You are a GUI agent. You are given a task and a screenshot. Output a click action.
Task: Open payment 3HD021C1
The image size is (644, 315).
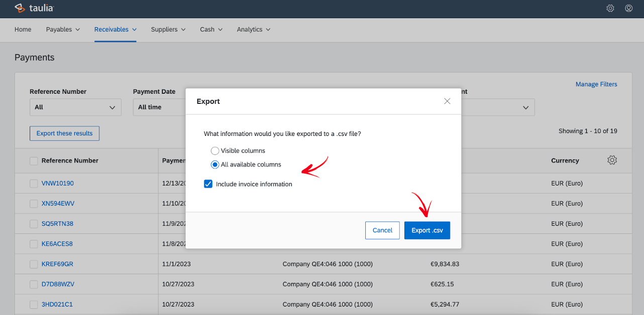[57, 304]
